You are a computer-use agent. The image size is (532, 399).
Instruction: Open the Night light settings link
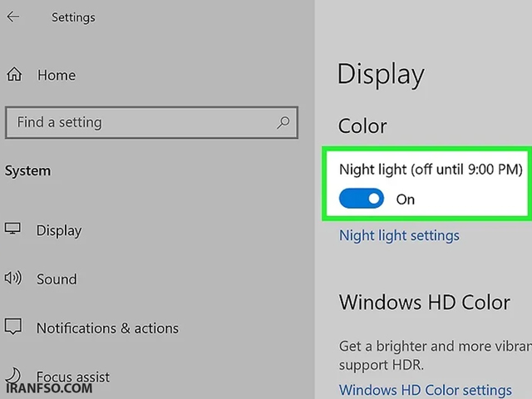tap(399, 235)
